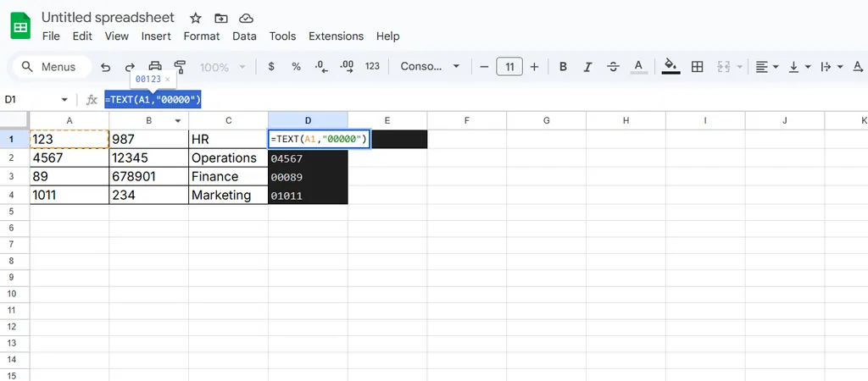This screenshot has width=868, height=381.
Task: Click the Redo arrow icon
Action: tap(130, 67)
